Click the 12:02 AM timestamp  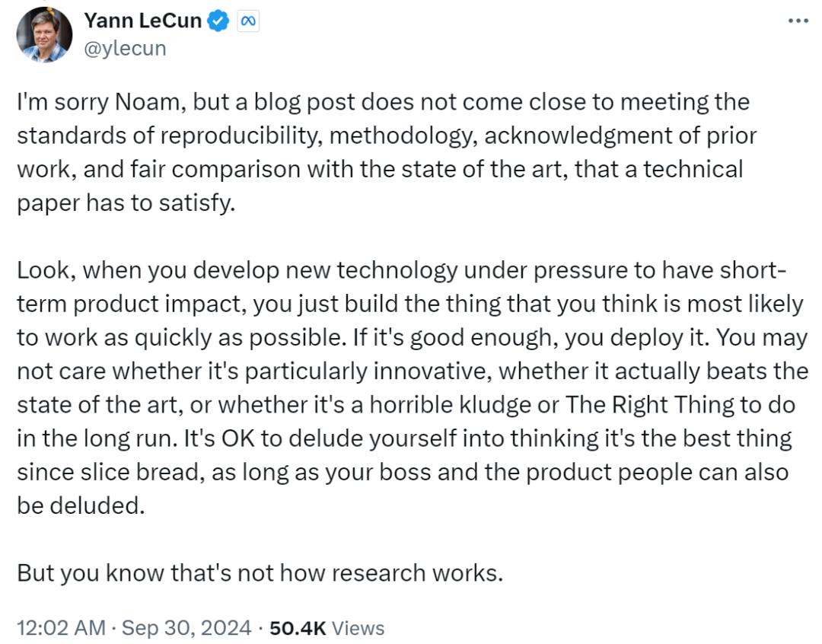60,628
